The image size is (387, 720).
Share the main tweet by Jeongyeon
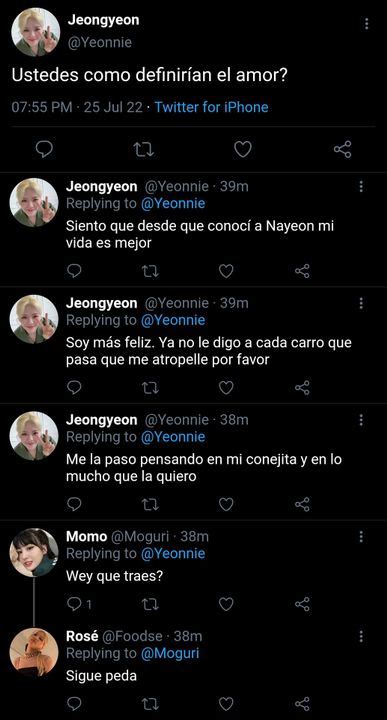click(342, 149)
